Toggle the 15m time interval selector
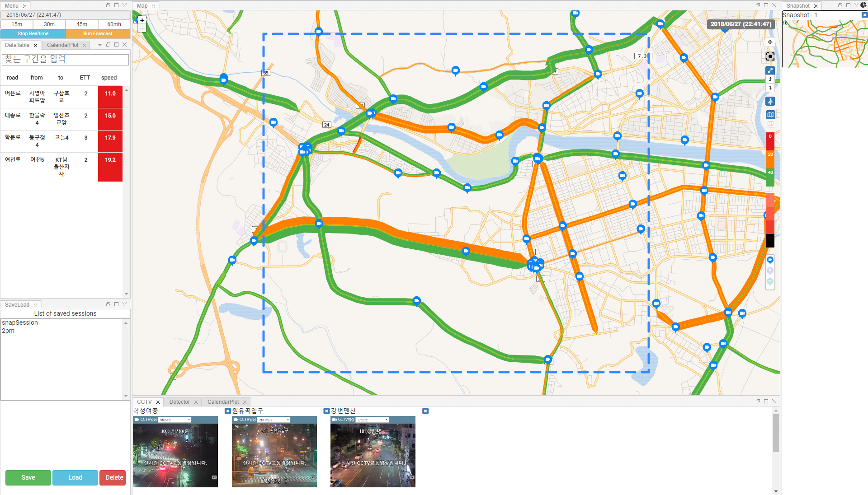 click(x=17, y=24)
